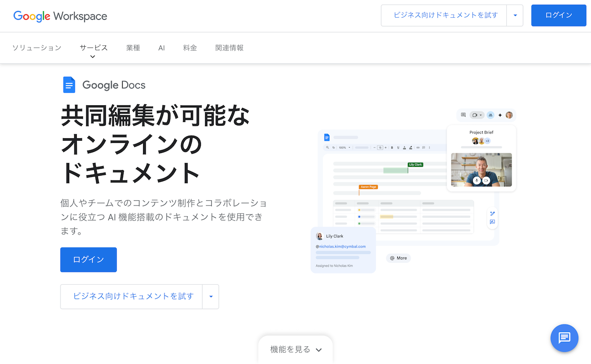Click the Google Docs product name text

114,85
